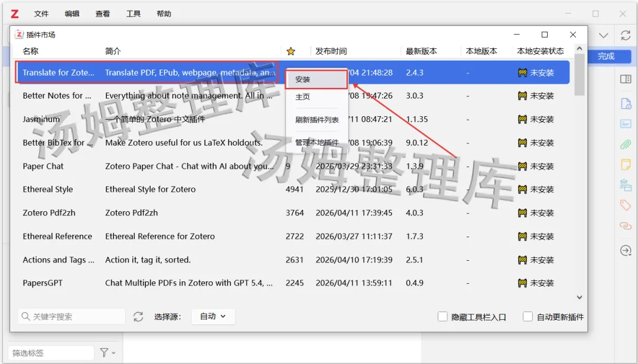This screenshot has width=638, height=364.
Task: Click the not-installed icon for Jasminum
Action: coord(522,119)
